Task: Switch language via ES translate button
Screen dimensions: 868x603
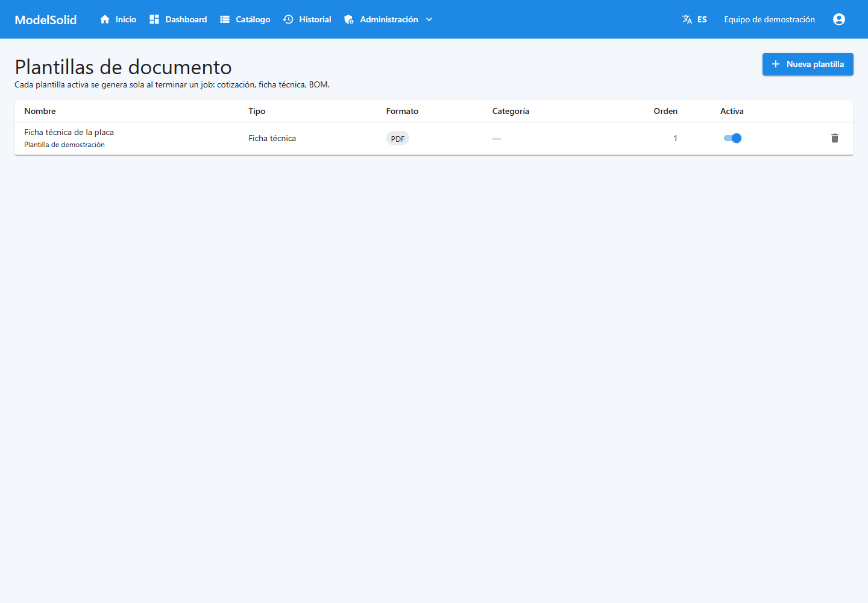Action: tap(694, 19)
